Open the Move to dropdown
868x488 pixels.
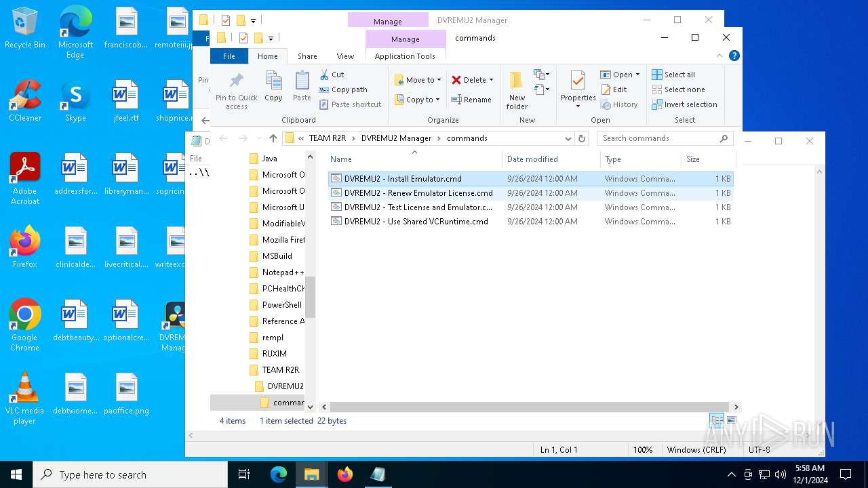(x=418, y=80)
